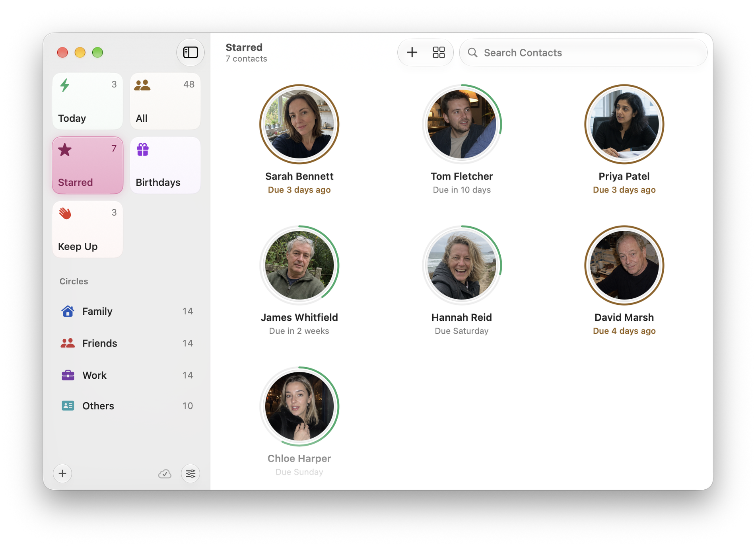
Task: Click the '7 contacts' subtitle
Action: tap(246, 59)
